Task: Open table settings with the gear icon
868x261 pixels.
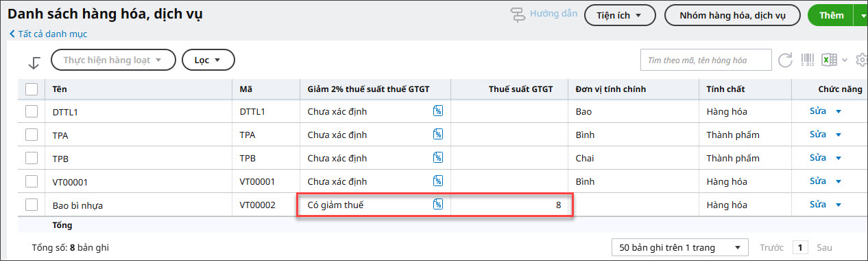Action: click(862, 60)
